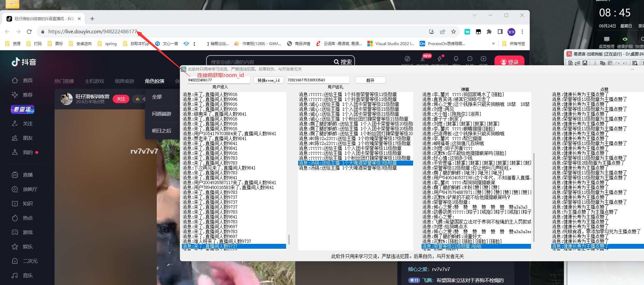Click the 看亚运 banner in the sidebar
644x285 pixels.
click(x=23, y=109)
